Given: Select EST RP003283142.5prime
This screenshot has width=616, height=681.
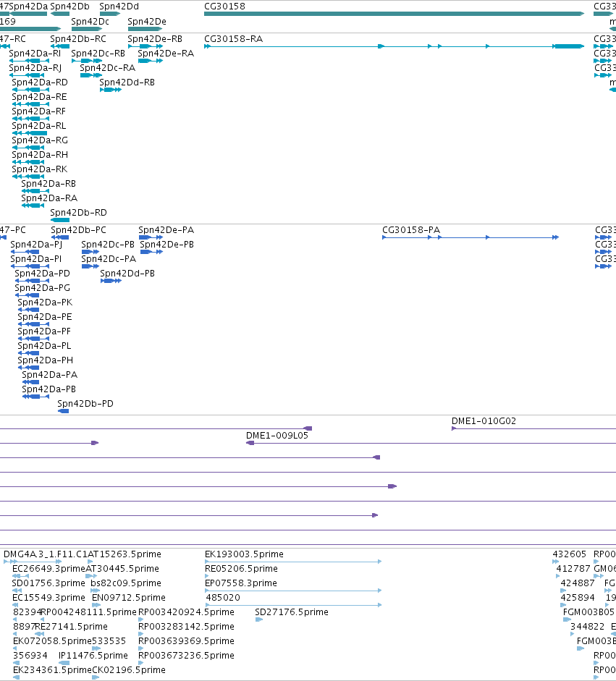Looking at the screenshot, I should point(186,626).
